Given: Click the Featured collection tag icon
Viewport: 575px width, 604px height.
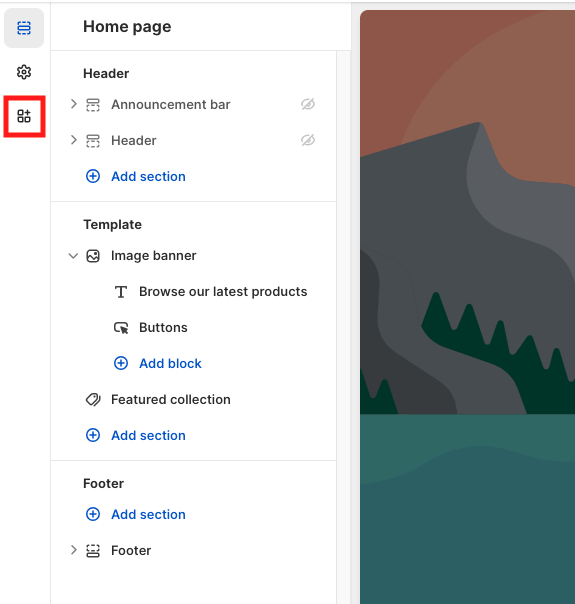Looking at the screenshot, I should [x=93, y=400].
